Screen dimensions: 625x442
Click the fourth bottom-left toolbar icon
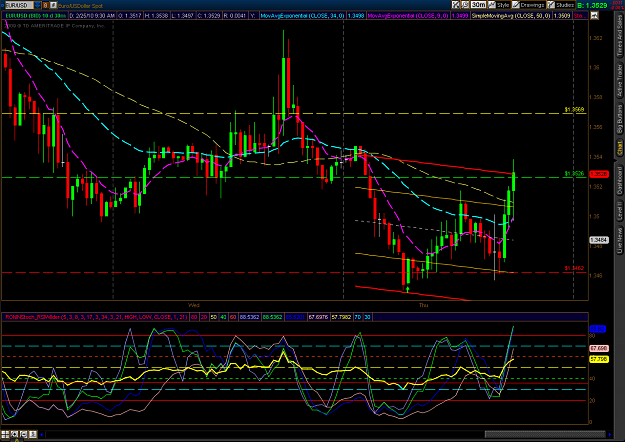point(33,434)
